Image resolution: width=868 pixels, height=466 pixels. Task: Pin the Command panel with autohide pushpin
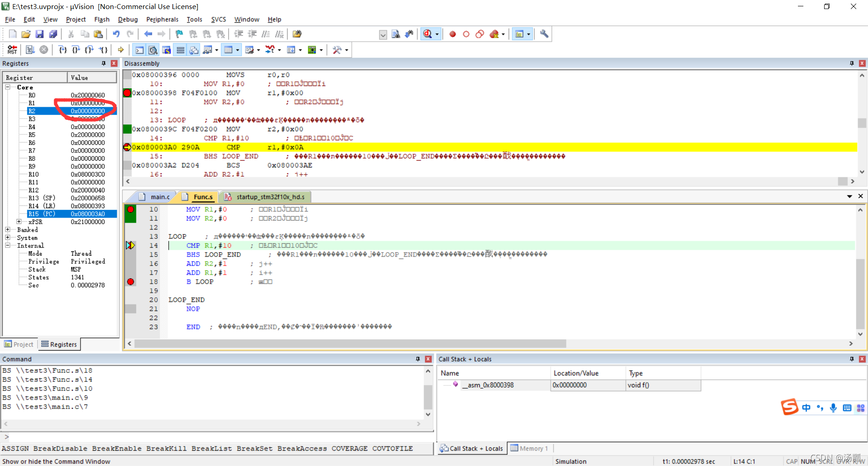[x=418, y=359]
